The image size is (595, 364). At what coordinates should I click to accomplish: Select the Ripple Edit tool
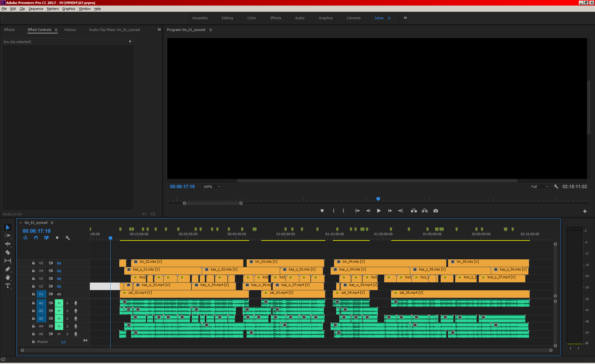click(8, 244)
